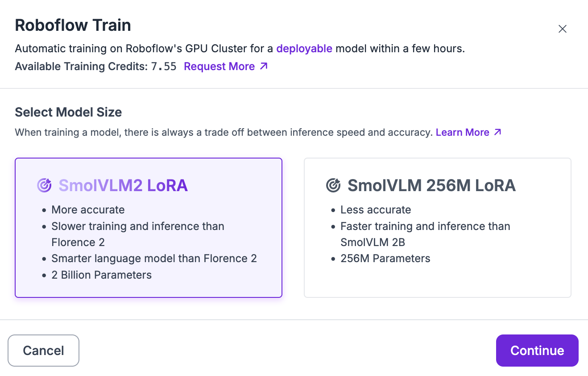Click the SmolVLM2 LoRA target icon
The image size is (588, 376).
44,185
